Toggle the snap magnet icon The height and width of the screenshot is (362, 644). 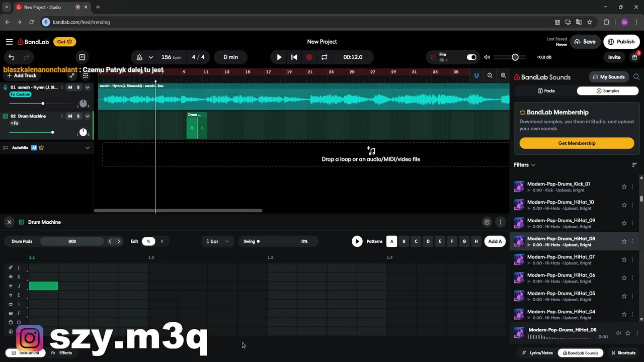pyautogui.click(x=476, y=75)
